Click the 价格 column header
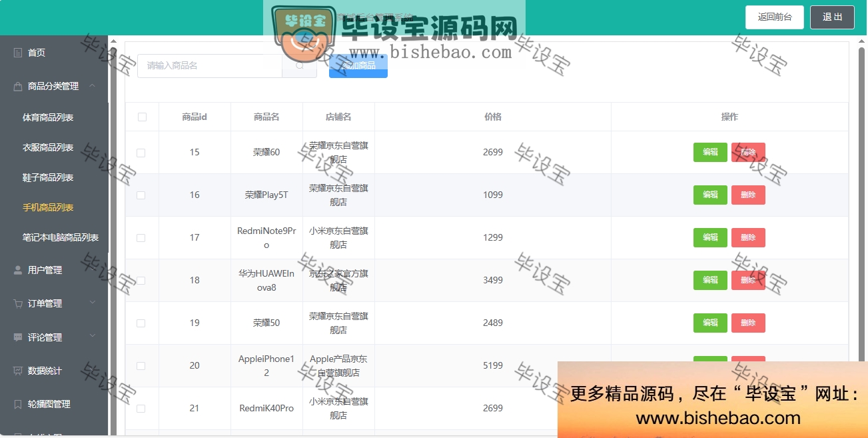This screenshot has height=438, width=868. (x=493, y=117)
